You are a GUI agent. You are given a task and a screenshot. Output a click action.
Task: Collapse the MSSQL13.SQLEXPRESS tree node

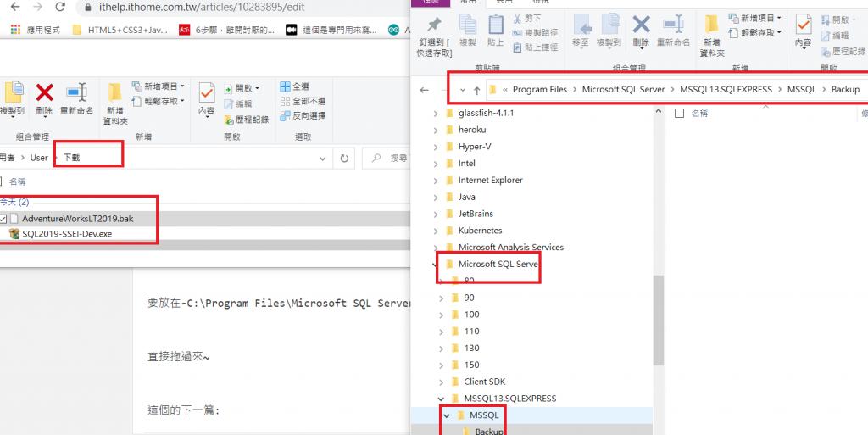pos(441,399)
